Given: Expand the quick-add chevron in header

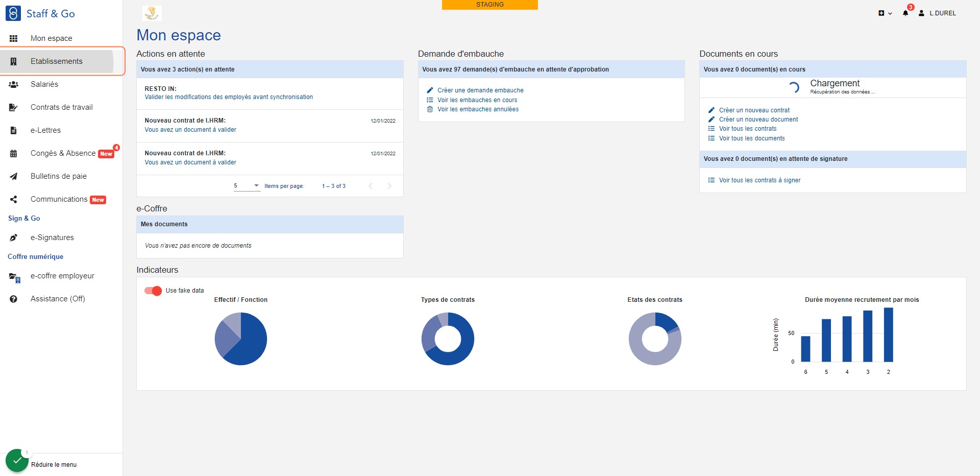Looking at the screenshot, I should tap(890, 14).
